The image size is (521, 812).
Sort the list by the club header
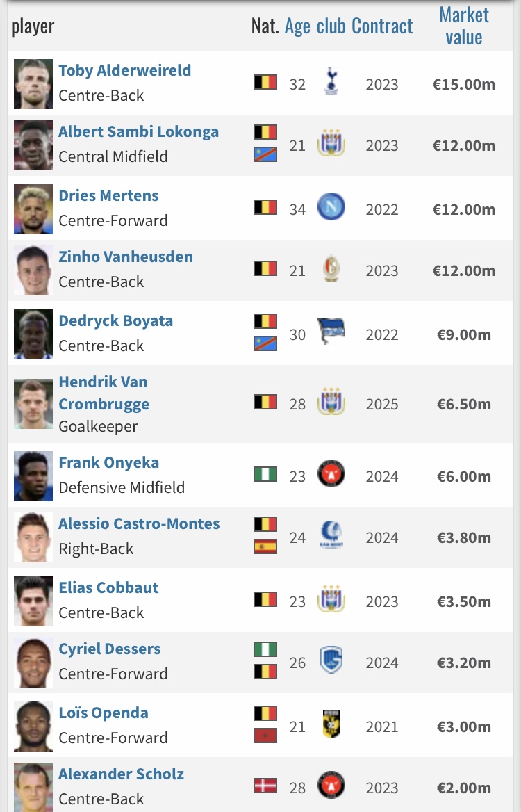331,26
